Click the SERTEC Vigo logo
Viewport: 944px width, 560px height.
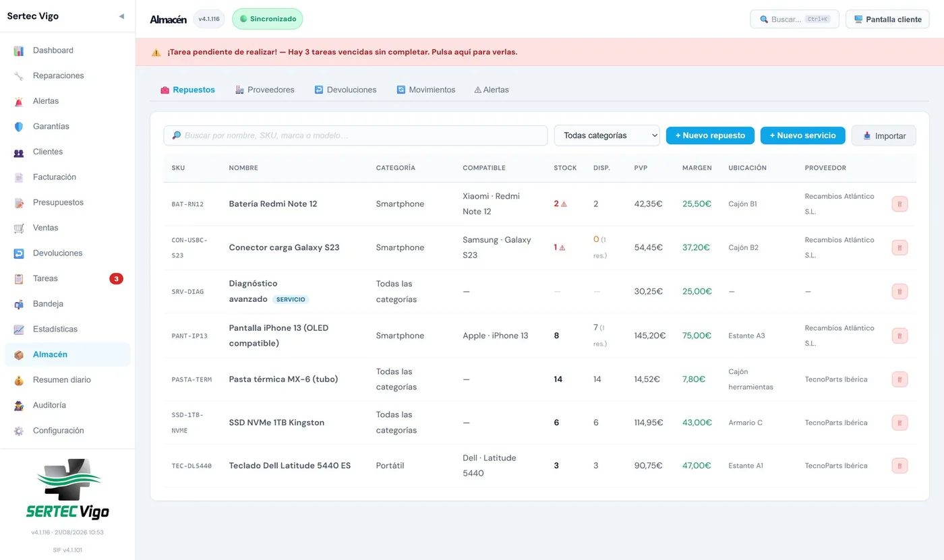(67, 489)
